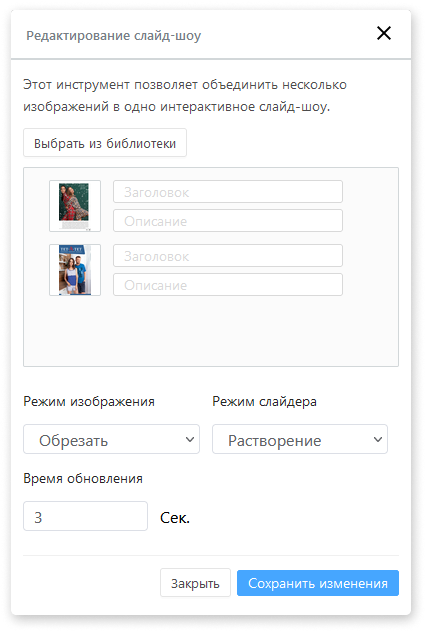Select the second slide thumbnail with couple
The height and width of the screenshot is (632, 426).
tap(75, 270)
